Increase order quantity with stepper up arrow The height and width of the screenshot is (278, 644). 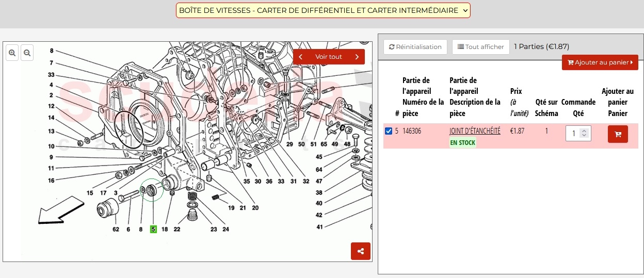tap(584, 131)
